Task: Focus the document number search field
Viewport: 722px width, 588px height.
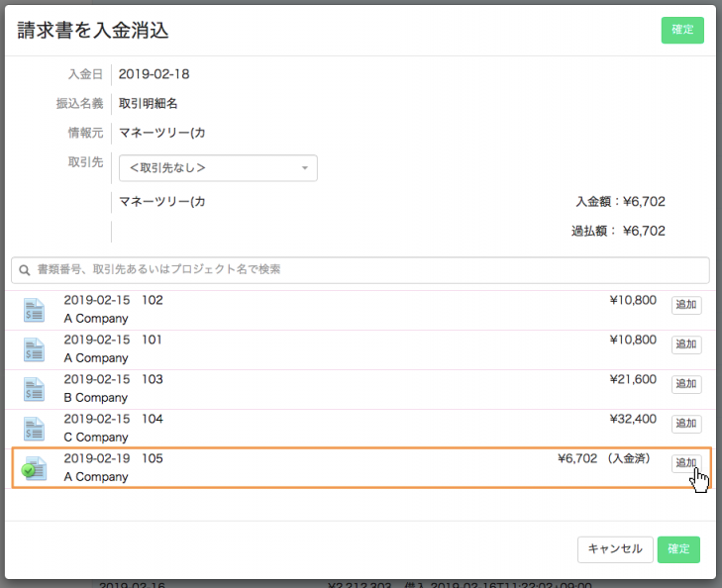Action: (361, 270)
